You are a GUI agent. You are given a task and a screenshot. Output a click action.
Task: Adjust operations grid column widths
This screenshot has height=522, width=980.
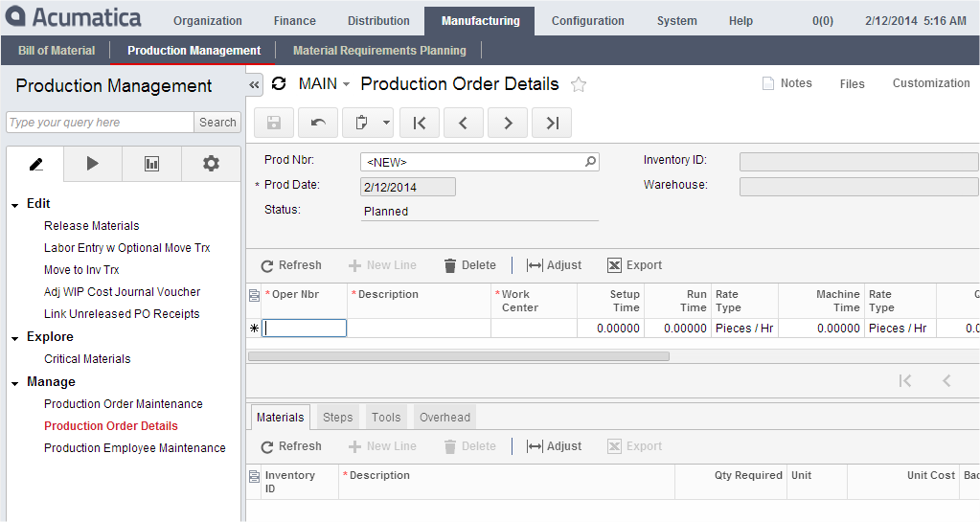click(x=555, y=265)
